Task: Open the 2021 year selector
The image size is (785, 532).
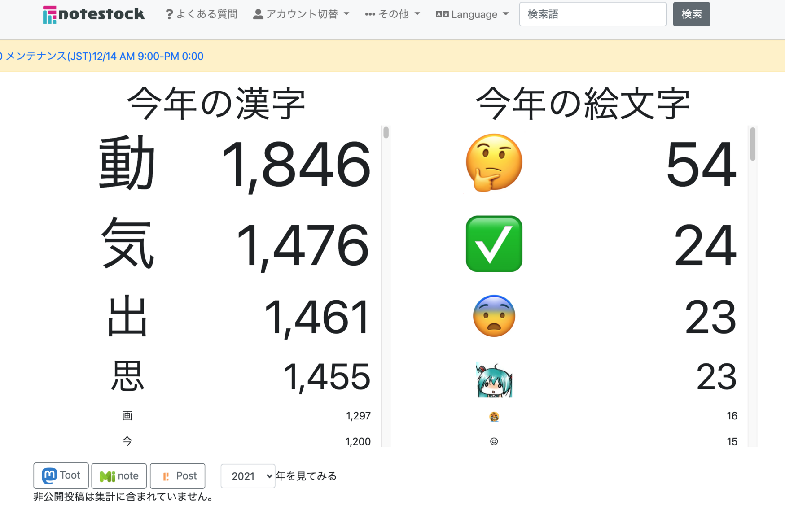Action: tap(248, 476)
